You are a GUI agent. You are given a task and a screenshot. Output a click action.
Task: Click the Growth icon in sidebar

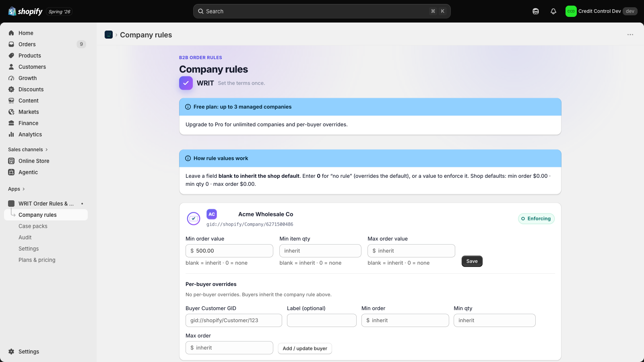click(x=11, y=78)
